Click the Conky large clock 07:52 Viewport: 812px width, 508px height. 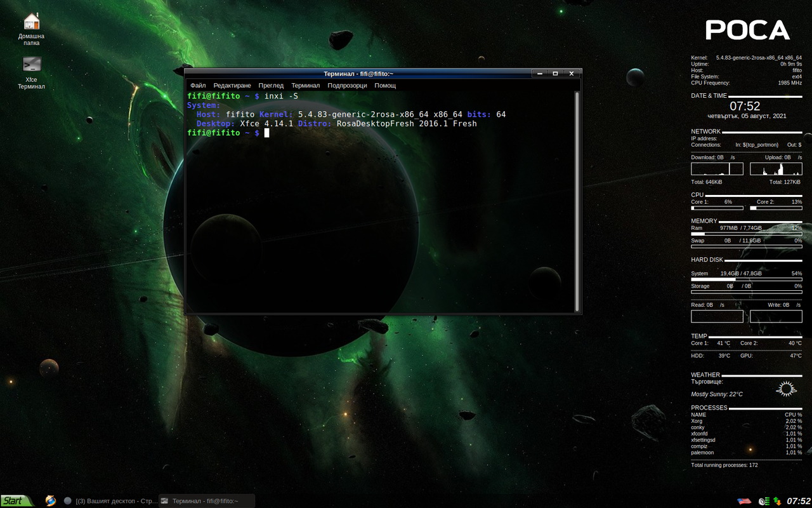coord(745,106)
